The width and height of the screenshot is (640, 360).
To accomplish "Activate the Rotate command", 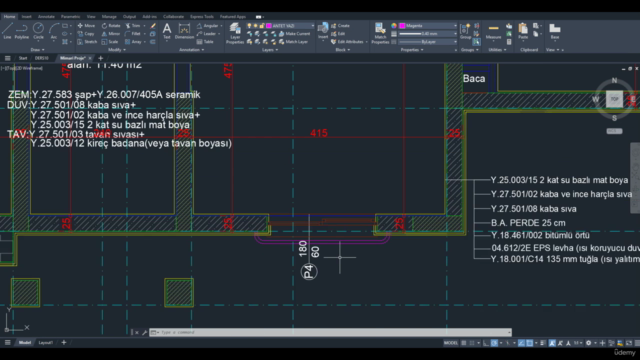I will [111, 26].
